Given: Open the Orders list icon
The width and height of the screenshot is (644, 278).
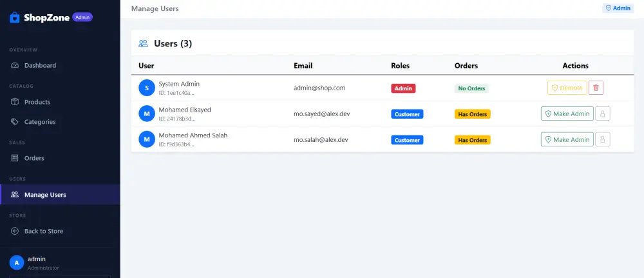Looking at the screenshot, I should pos(15,158).
